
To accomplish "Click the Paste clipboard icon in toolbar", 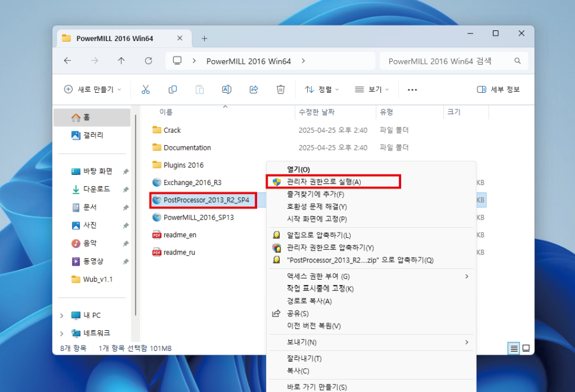I will (199, 89).
